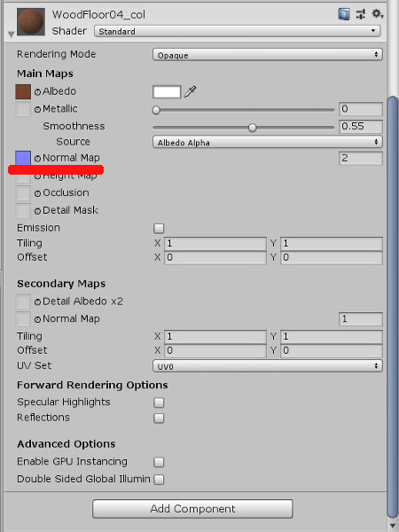Screen dimensions: 399x532
Task: Click the Advanced Options heading
Action: [x=66, y=444]
